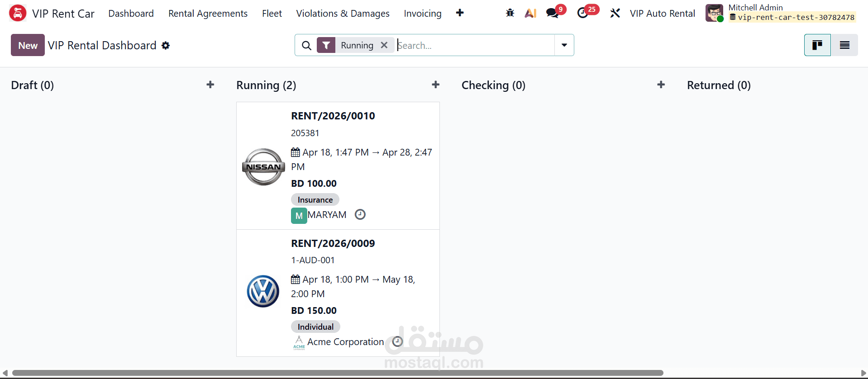Viewport: 868px width, 379px height.
Task: Add a record in Checking column
Action: point(661,85)
